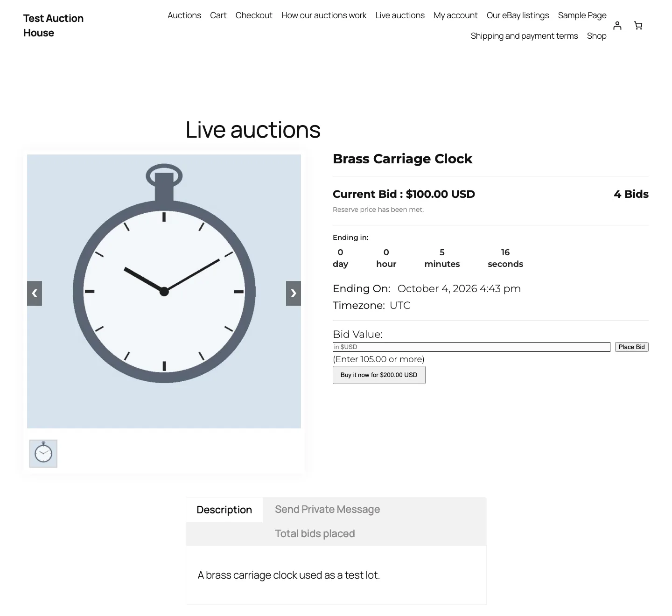672x616 pixels.
Task: Click the 'Enter 105.00 or more' hint
Action: point(379,359)
